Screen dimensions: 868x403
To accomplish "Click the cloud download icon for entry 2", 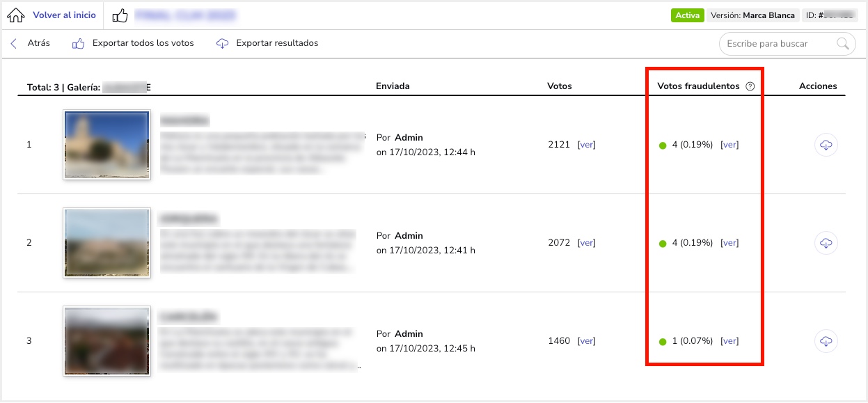I will coord(826,243).
